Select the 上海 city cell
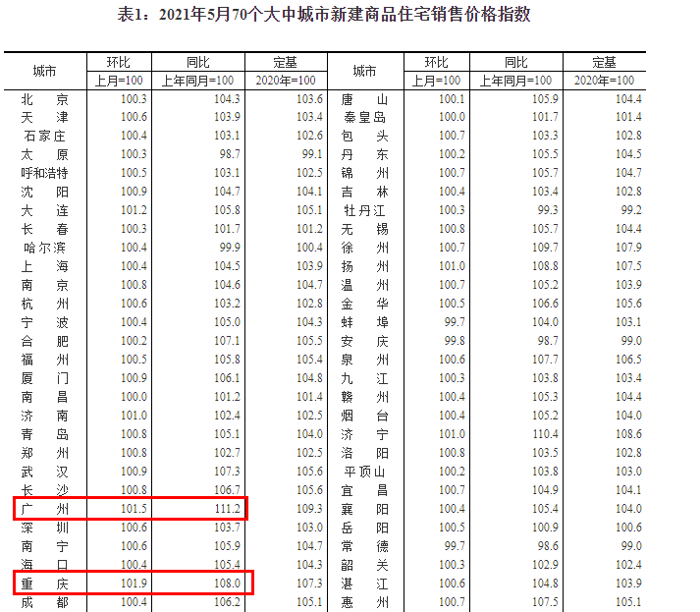 (x=44, y=266)
